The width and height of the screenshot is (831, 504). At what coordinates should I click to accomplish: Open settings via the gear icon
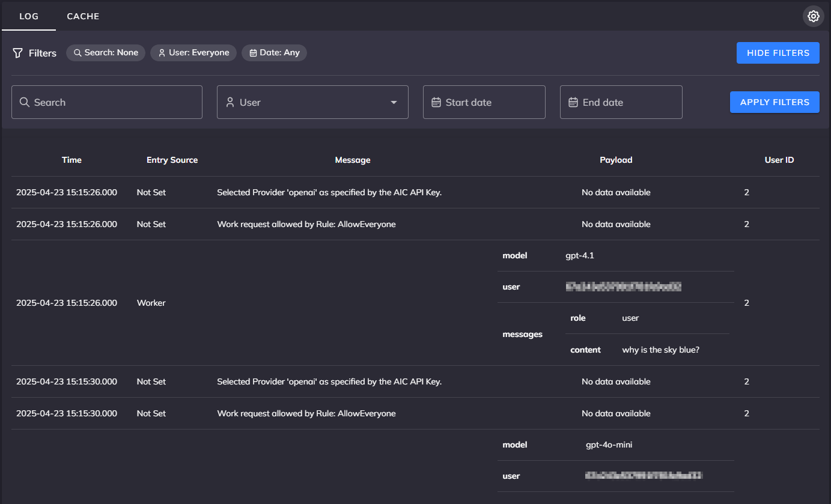click(x=814, y=16)
